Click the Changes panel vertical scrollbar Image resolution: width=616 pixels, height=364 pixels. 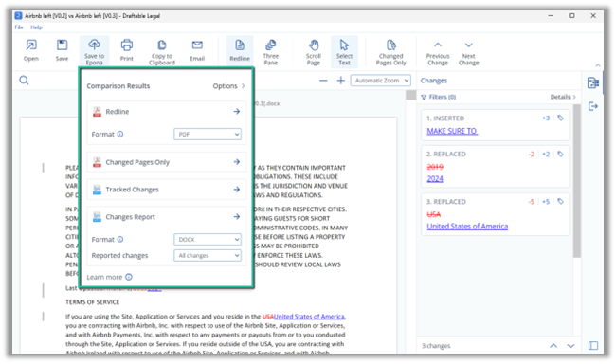(576, 181)
